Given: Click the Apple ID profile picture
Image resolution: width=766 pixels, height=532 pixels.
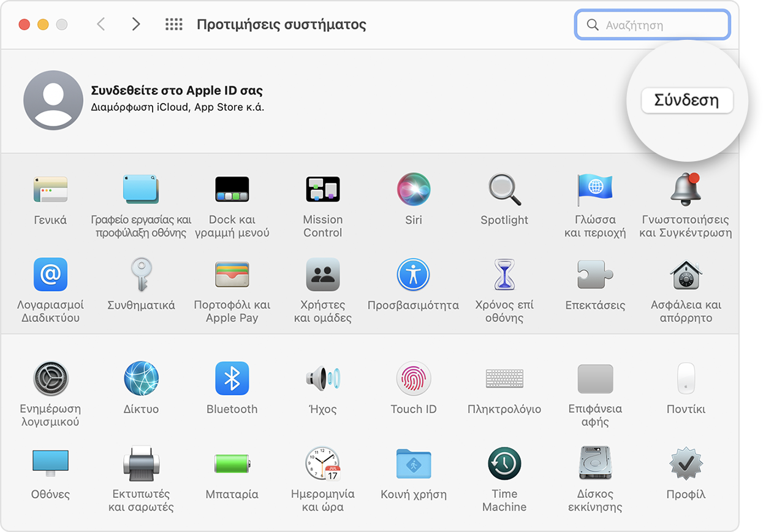Looking at the screenshot, I should 53,100.
